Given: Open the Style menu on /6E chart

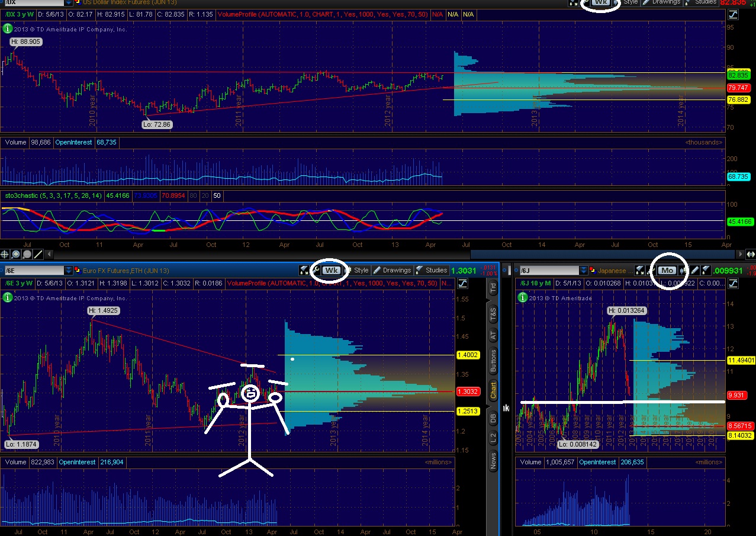Looking at the screenshot, I should coord(358,270).
